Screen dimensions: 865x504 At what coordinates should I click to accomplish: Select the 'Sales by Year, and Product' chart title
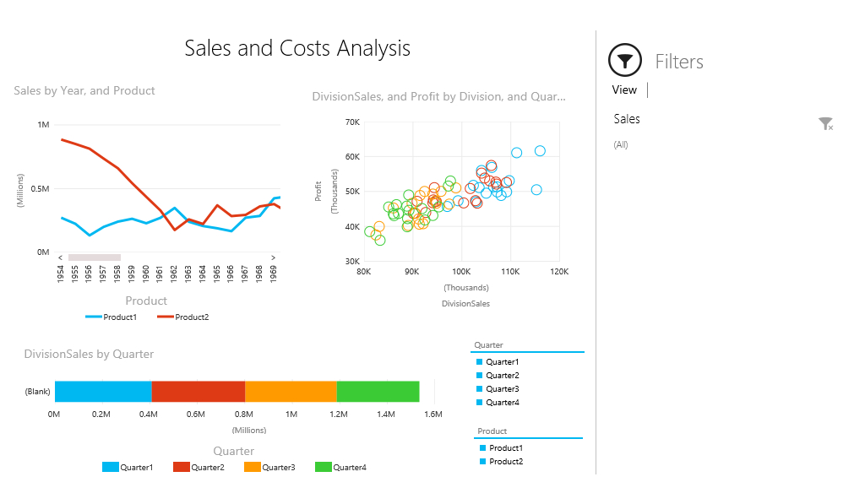[84, 90]
